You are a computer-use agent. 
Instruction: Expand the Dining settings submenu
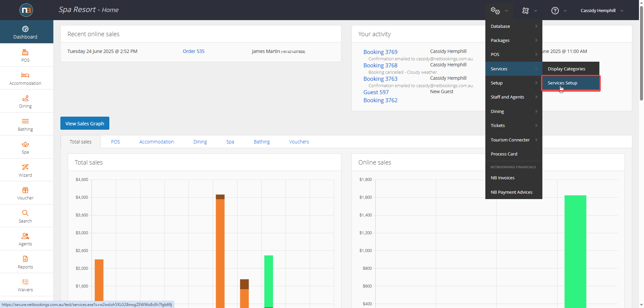514,111
